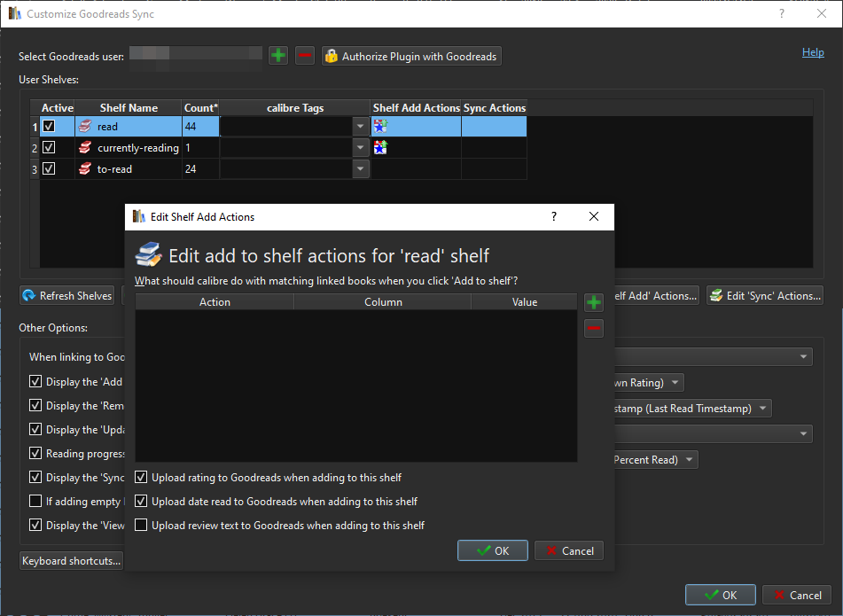Open the 'When linking to Goodreads' dropdown
This screenshot has width=843, height=616.
(x=714, y=356)
